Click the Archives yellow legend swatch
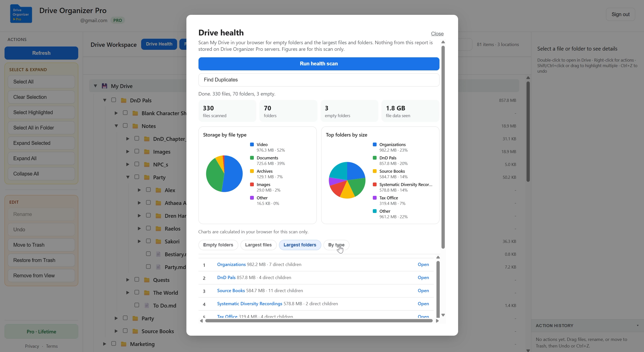The image size is (644, 352). [252, 171]
